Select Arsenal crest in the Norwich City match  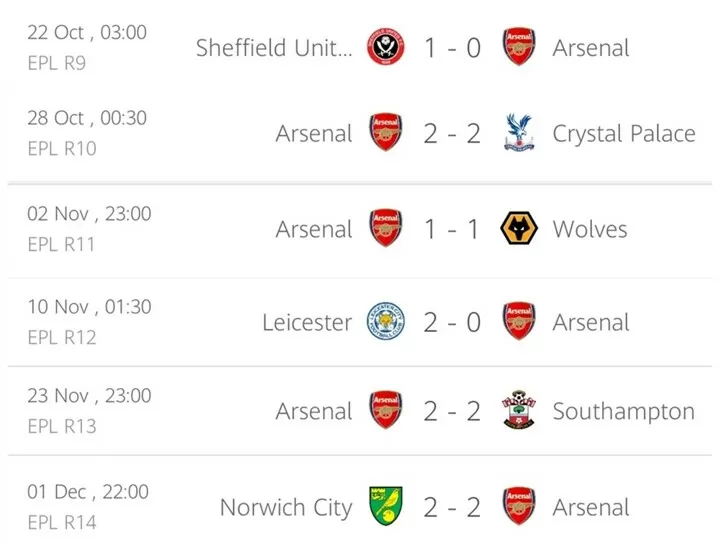coord(519,507)
